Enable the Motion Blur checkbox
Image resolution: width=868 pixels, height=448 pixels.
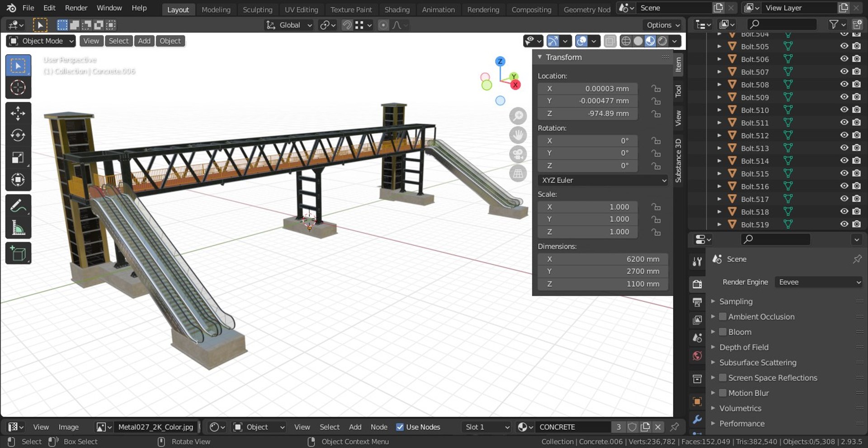(x=723, y=393)
